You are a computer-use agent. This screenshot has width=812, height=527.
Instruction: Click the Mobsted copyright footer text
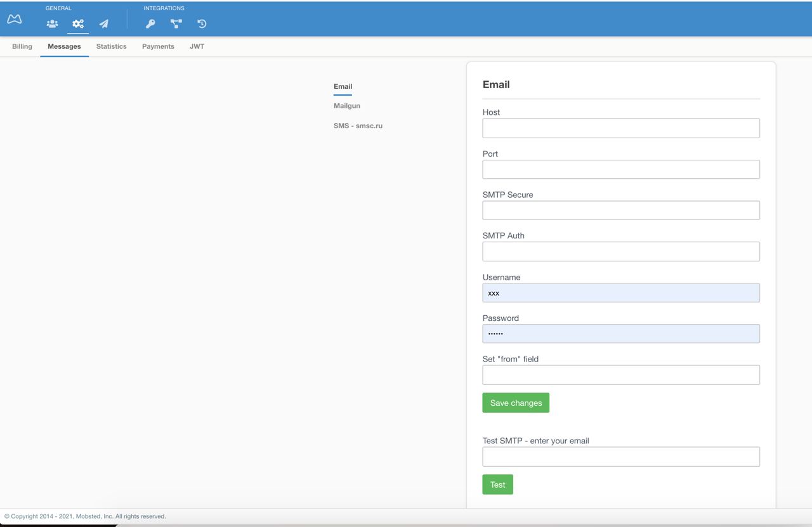pos(85,516)
